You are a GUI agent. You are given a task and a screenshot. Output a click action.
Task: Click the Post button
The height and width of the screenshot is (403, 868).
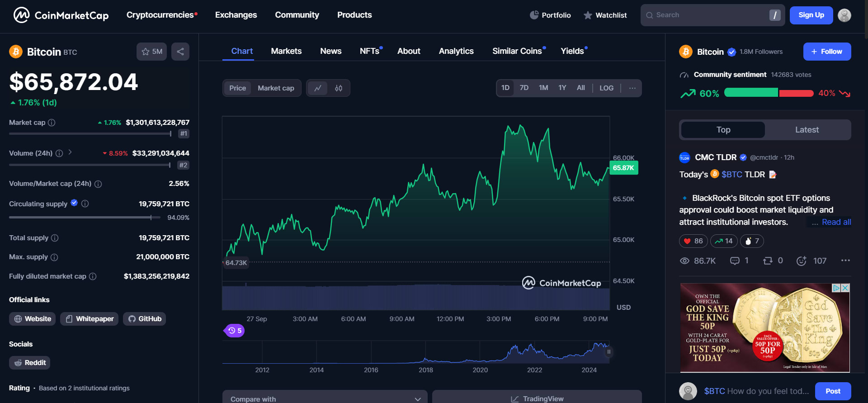click(x=833, y=391)
